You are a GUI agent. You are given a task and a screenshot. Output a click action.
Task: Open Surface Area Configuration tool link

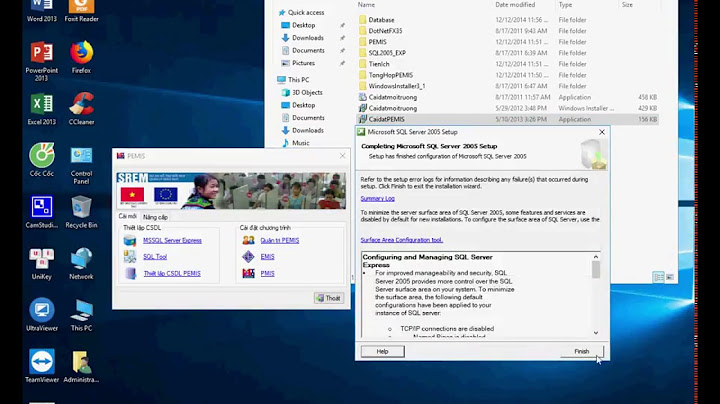(402, 240)
